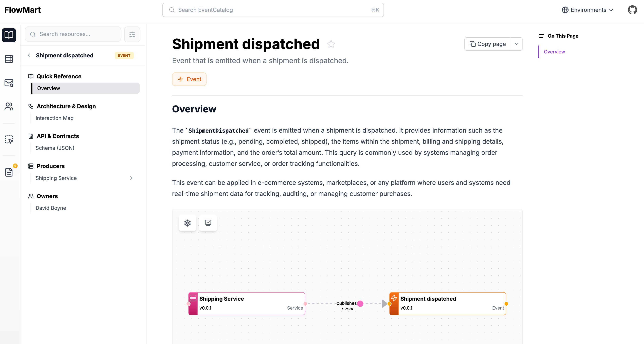Jump to Overview in On This Page
The image size is (644, 344).
click(x=554, y=52)
